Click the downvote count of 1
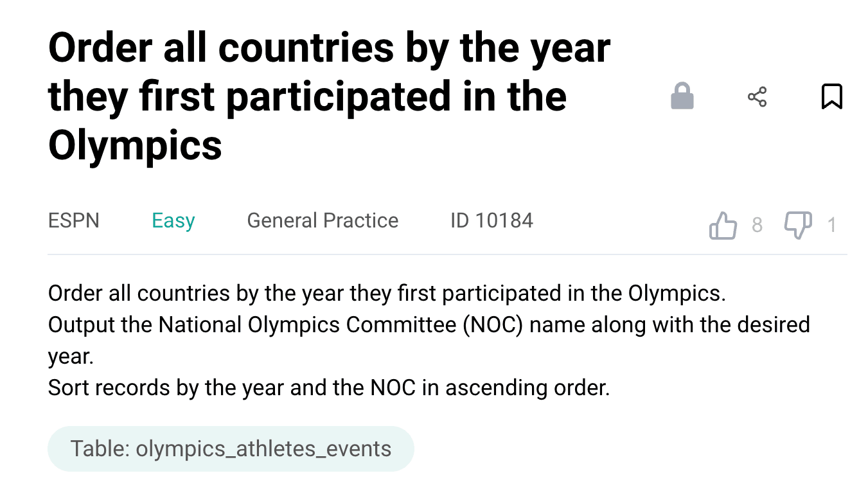 [x=832, y=226]
